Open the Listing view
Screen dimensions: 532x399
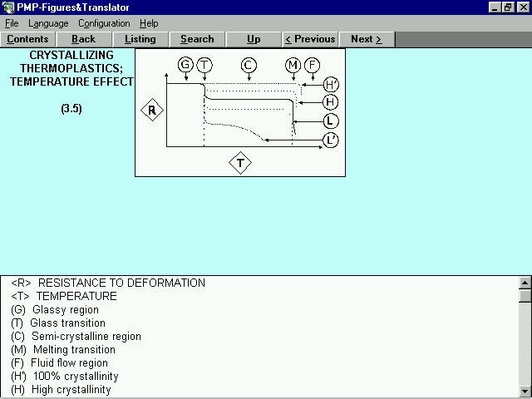pos(140,39)
